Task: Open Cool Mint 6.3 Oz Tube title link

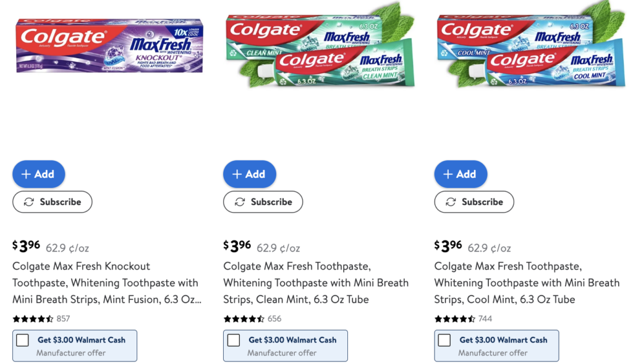Action: 527,283
